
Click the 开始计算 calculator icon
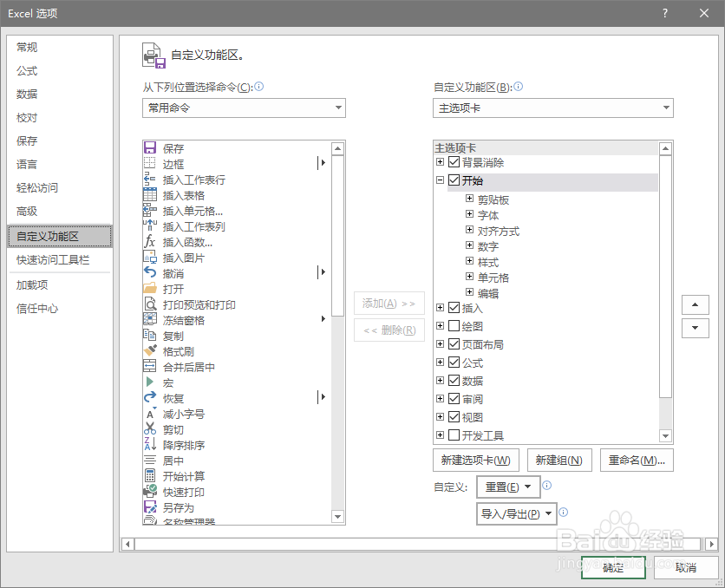pyautogui.click(x=150, y=475)
